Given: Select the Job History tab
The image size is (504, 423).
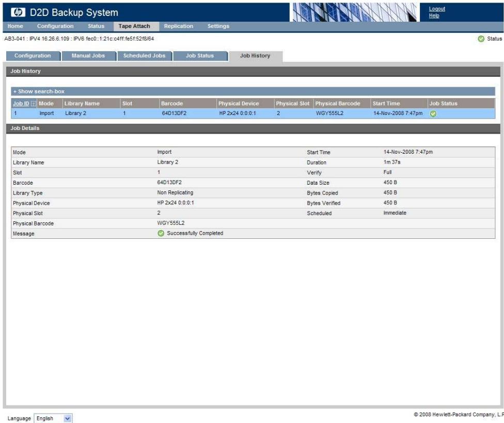Looking at the screenshot, I should [255, 56].
